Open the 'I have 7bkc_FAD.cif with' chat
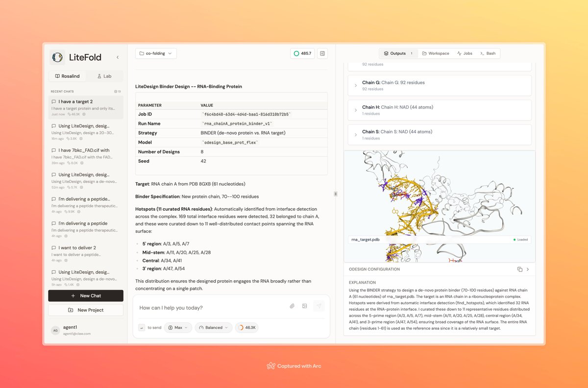Screen dimensions: 588x388 point(86,156)
